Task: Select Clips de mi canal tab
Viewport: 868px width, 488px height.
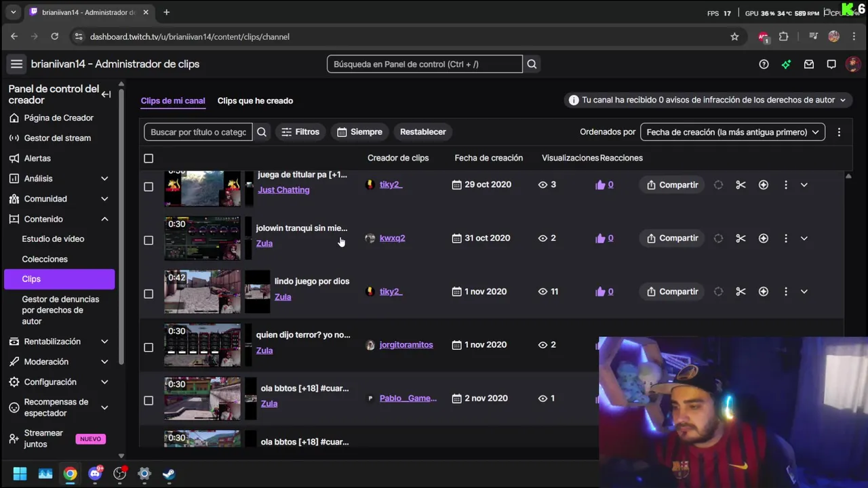Action: 173,100
